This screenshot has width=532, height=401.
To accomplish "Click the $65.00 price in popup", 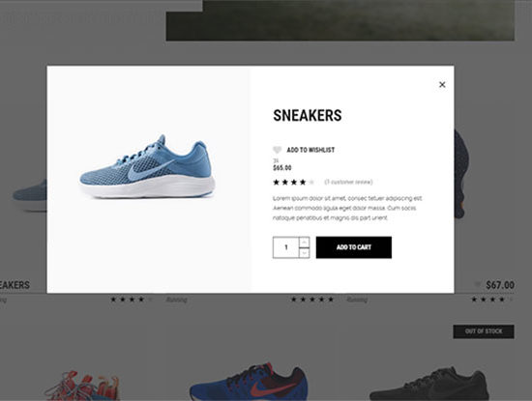I will (x=282, y=168).
